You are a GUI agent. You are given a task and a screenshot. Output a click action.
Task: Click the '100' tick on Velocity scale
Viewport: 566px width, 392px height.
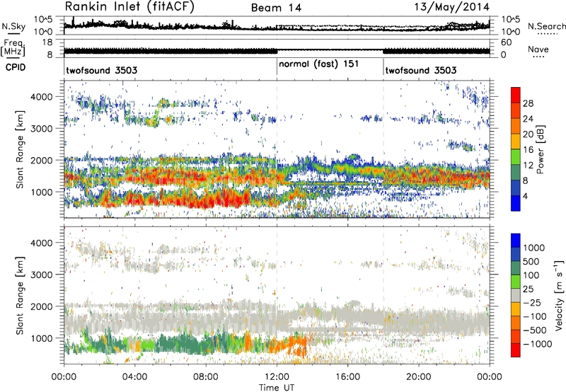[x=531, y=275]
